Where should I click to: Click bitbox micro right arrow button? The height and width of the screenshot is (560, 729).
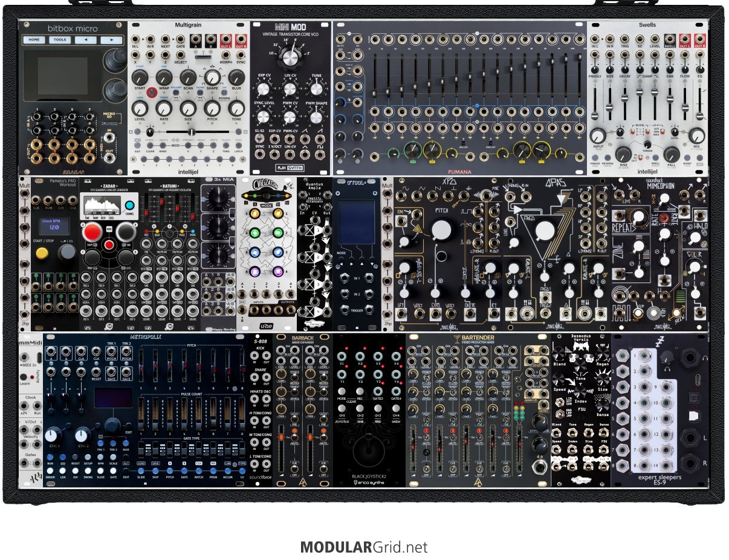pyautogui.click(x=111, y=40)
